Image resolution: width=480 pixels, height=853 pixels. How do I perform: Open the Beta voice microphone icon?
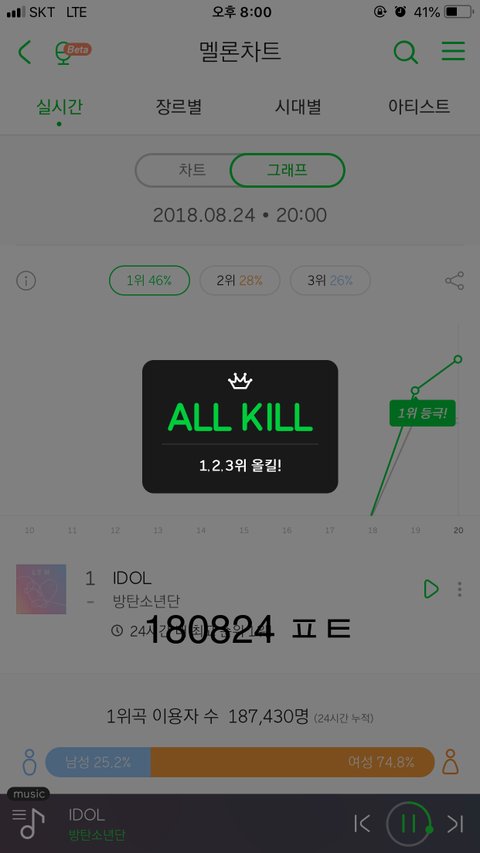[72, 53]
